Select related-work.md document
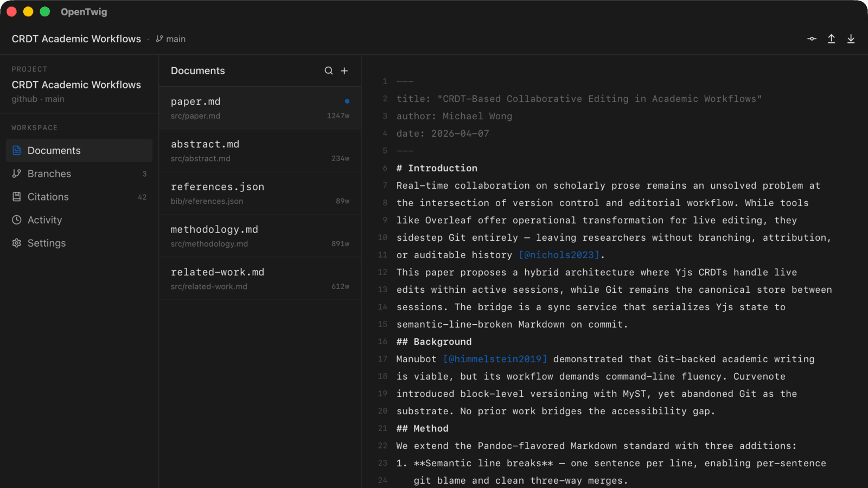Viewport: 868px width, 488px height. point(260,279)
